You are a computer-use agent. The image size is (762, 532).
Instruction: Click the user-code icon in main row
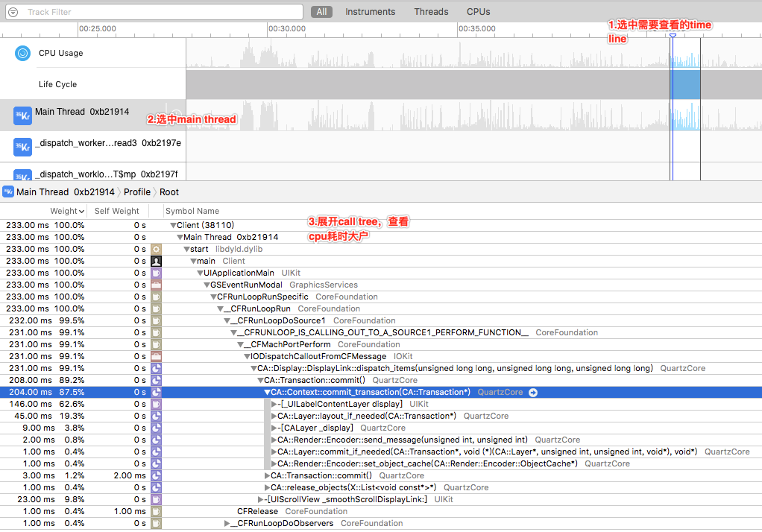coord(156,261)
